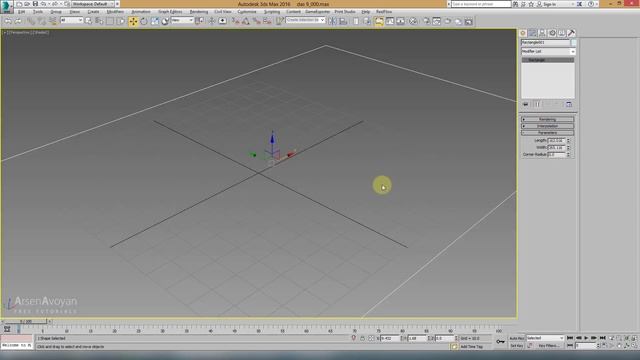Open the Create menu
This screenshot has height=360, width=640.
tap(93, 12)
